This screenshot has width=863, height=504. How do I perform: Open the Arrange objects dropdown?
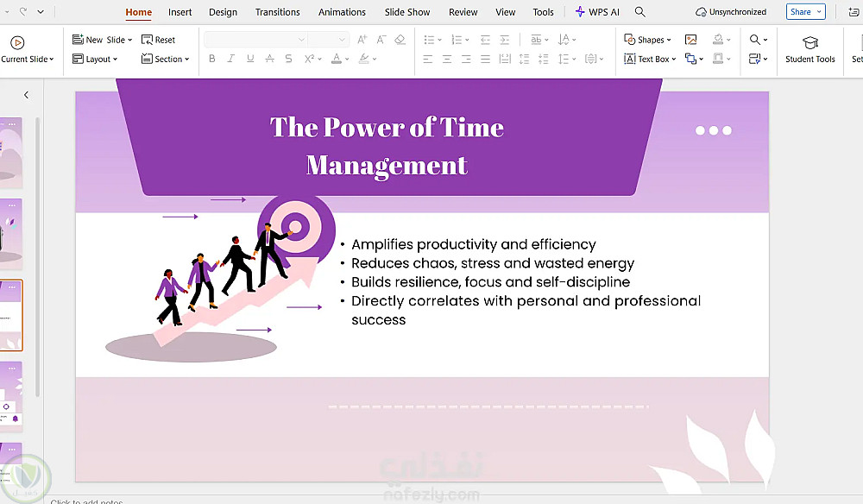(x=694, y=59)
